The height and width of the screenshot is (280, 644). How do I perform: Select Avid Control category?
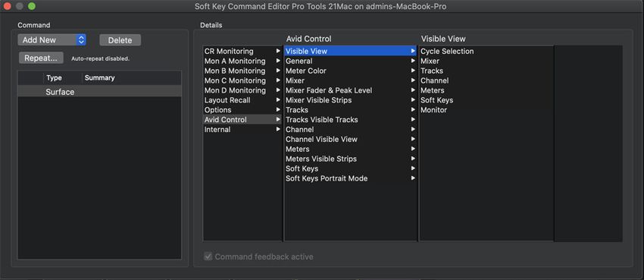pyautogui.click(x=242, y=120)
